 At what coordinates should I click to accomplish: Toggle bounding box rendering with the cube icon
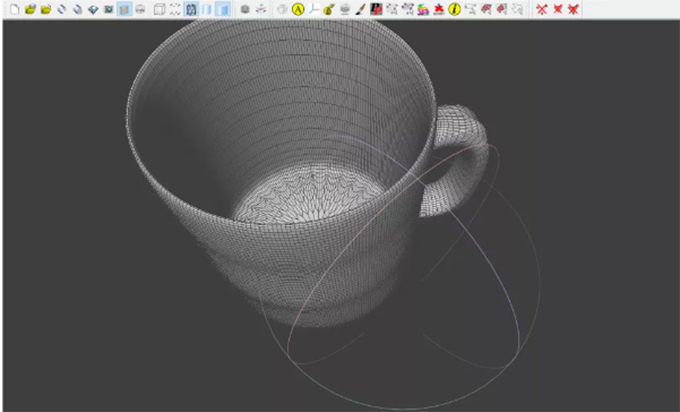pos(160,9)
